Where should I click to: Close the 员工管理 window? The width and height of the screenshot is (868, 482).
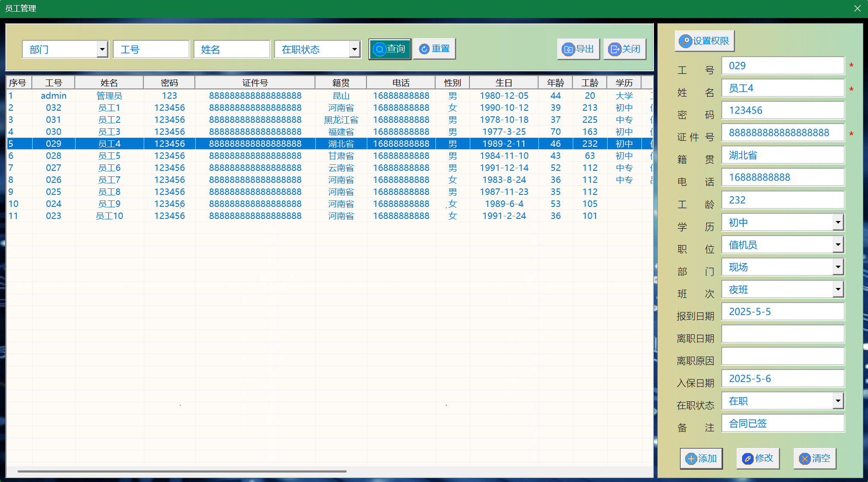click(857, 9)
